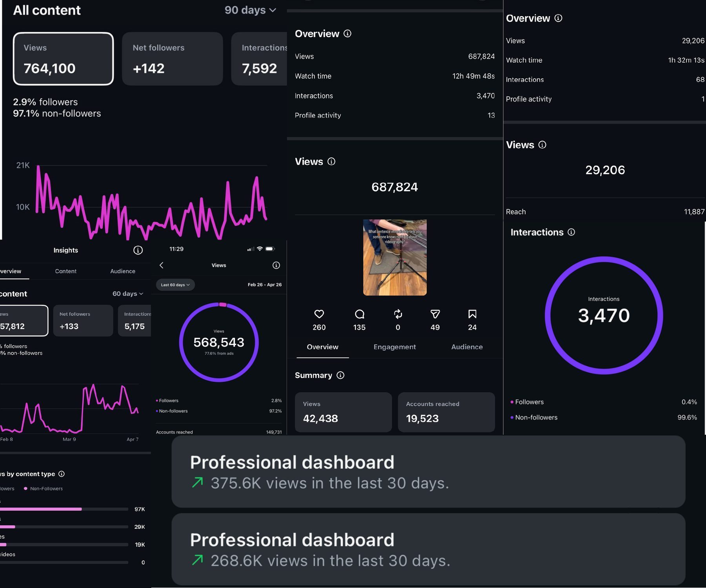Click info icon beside Views 687,824 heading
706x588 pixels.
pos(331,162)
